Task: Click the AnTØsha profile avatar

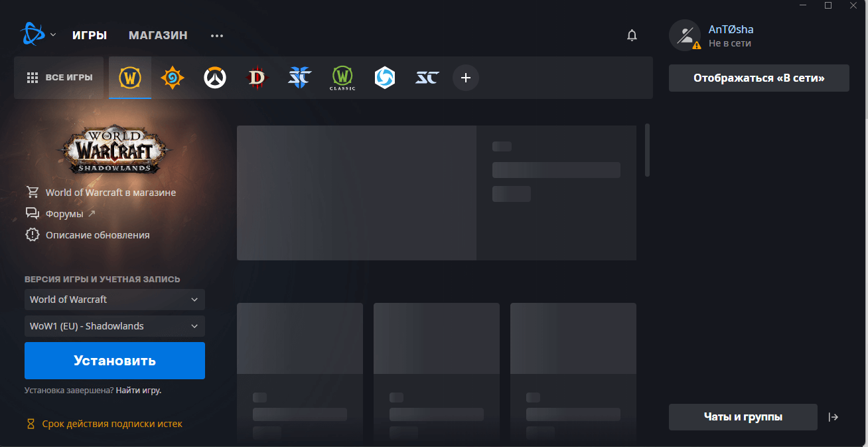Action: (685, 35)
